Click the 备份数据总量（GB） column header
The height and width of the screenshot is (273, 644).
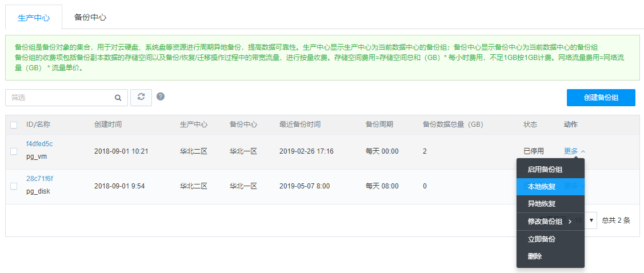pos(453,125)
